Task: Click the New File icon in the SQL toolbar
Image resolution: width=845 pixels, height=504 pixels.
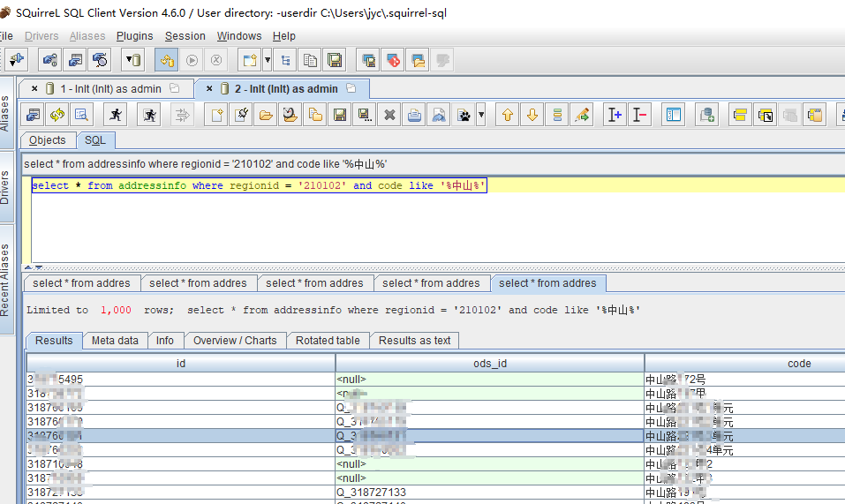Action: tap(215, 115)
